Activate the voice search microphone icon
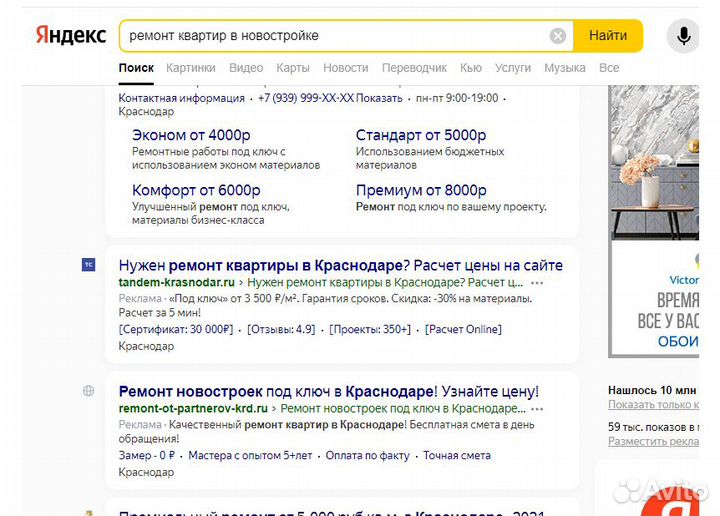This screenshot has height=516, width=720. pyautogui.click(x=683, y=36)
